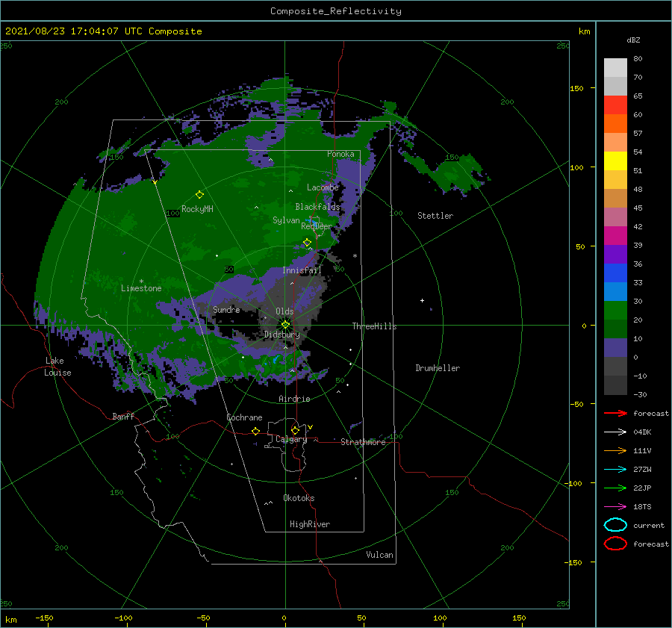The height and width of the screenshot is (628, 672).
Task: Click the Lake Louise label
Action: pos(57,367)
